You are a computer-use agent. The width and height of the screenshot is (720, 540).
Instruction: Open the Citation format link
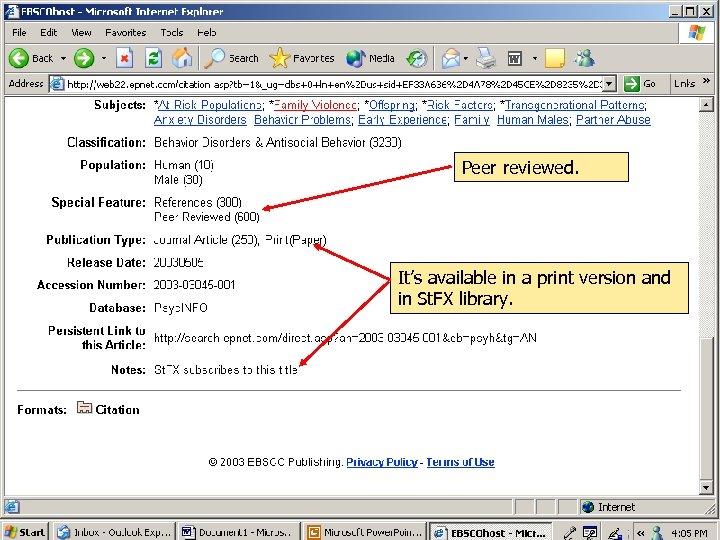(118, 410)
